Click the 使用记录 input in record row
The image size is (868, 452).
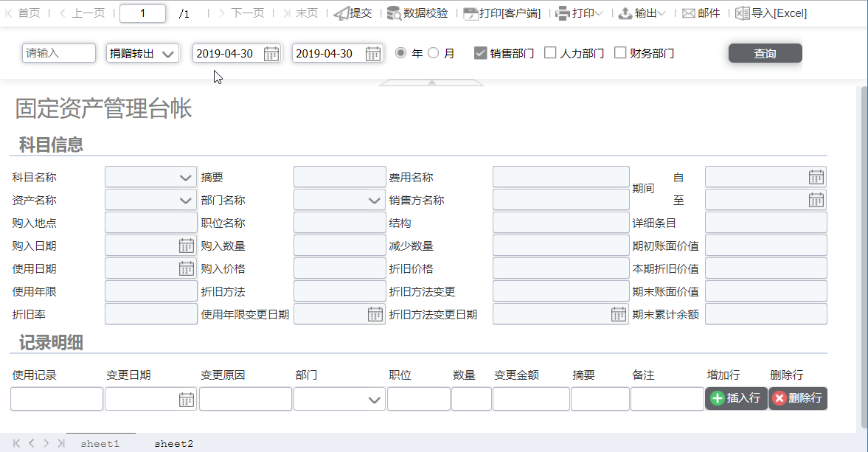pyautogui.click(x=57, y=399)
